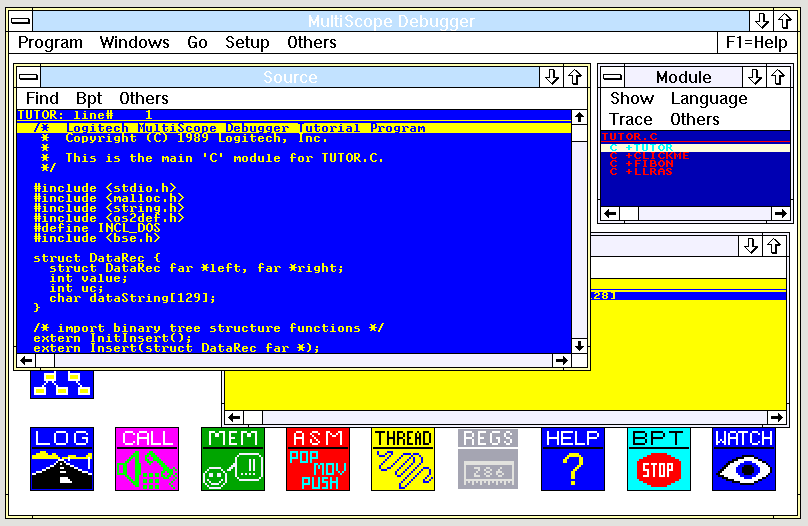Open the Others menu in main menu bar
The height and width of the screenshot is (526, 808).
point(312,42)
